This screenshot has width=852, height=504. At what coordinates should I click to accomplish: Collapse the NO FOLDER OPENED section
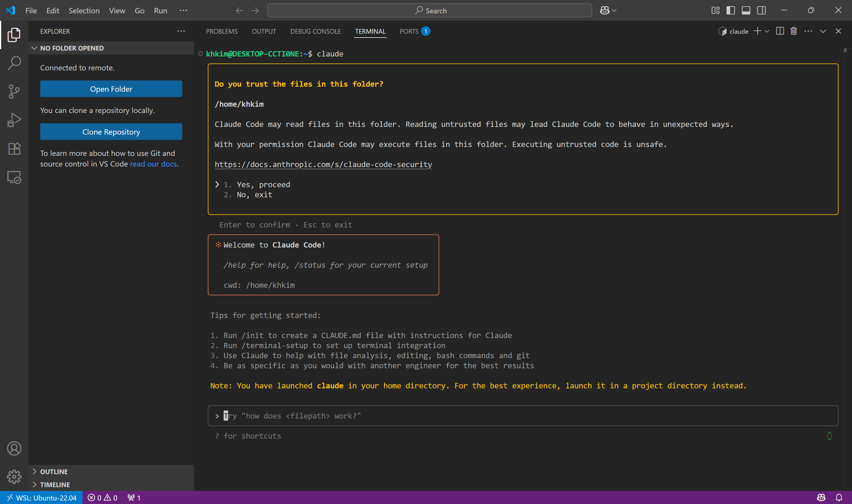[34, 48]
